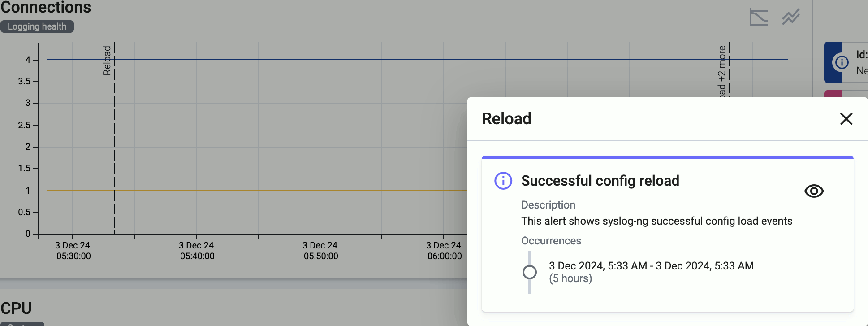Click the Logging health tag
The image size is (868, 326).
37,26
